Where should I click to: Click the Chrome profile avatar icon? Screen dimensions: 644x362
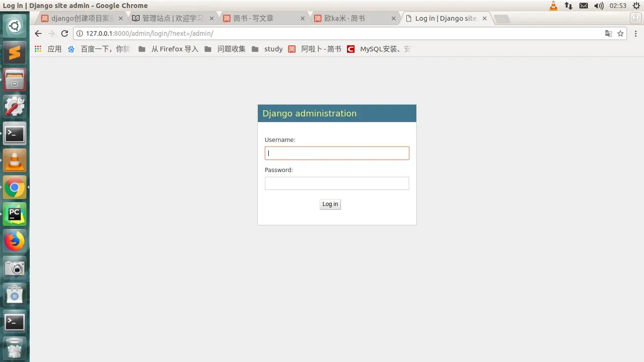[x=636, y=18]
